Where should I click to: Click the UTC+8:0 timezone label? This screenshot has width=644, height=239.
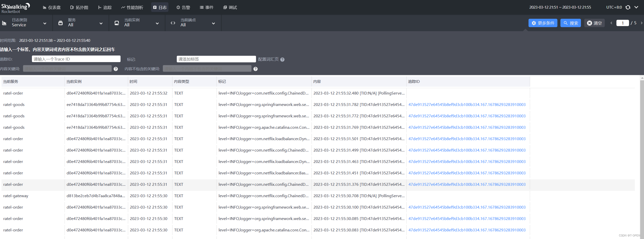coord(614,7)
